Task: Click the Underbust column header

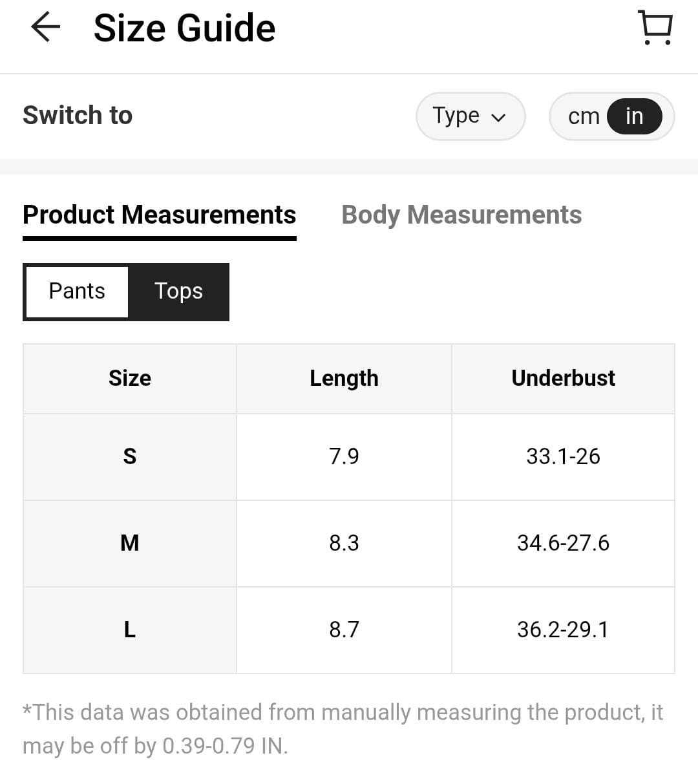Action: point(563,378)
